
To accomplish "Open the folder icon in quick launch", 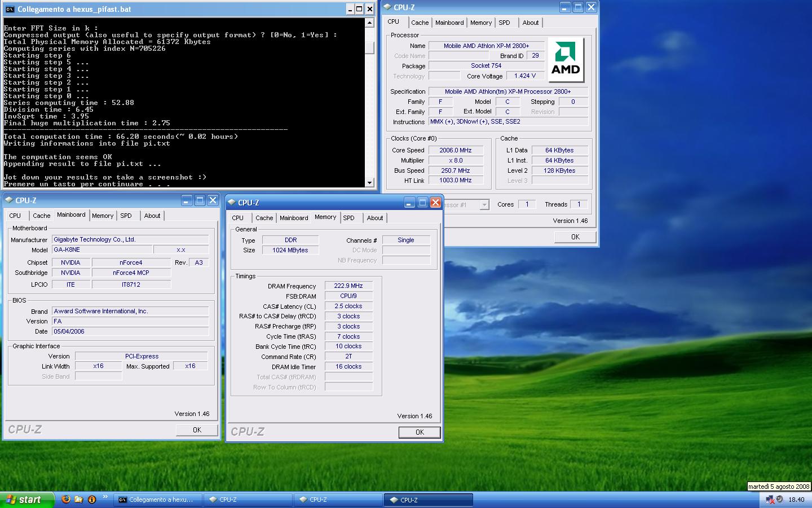I will point(79,500).
